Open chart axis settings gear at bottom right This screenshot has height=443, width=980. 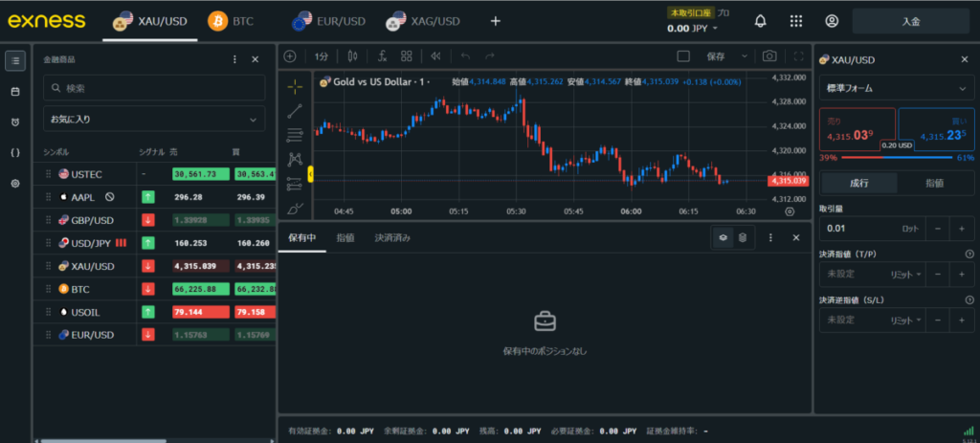point(790,211)
